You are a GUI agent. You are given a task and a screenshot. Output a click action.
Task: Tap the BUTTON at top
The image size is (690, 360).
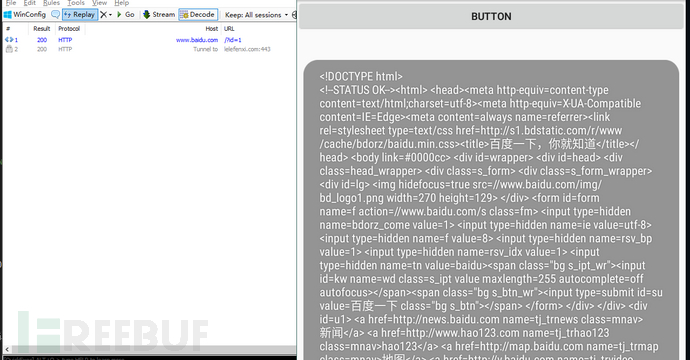[491, 17]
